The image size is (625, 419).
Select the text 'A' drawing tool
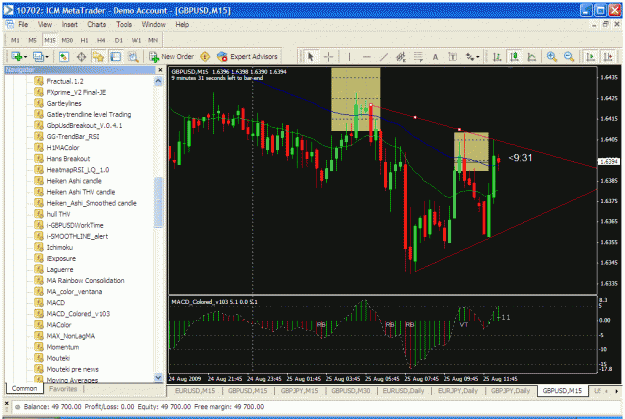pyautogui.click(x=435, y=57)
